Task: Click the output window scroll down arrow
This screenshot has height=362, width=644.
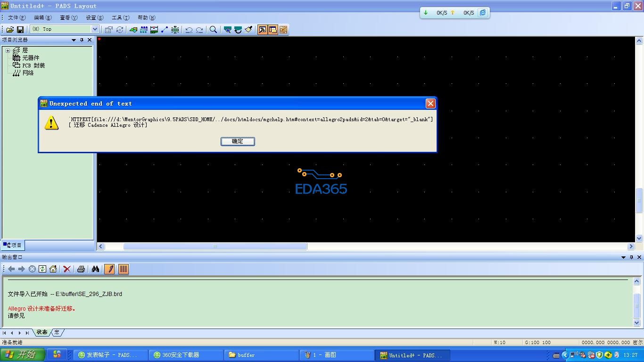Action: [637, 323]
